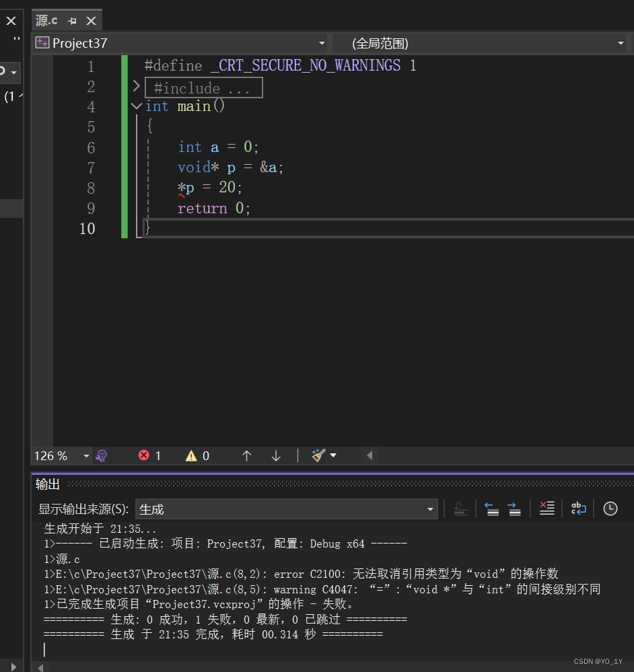Click the purple IntelliCode icon in status bar
The height and width of the screenshot is (672, 634).
tap(102, 455)
